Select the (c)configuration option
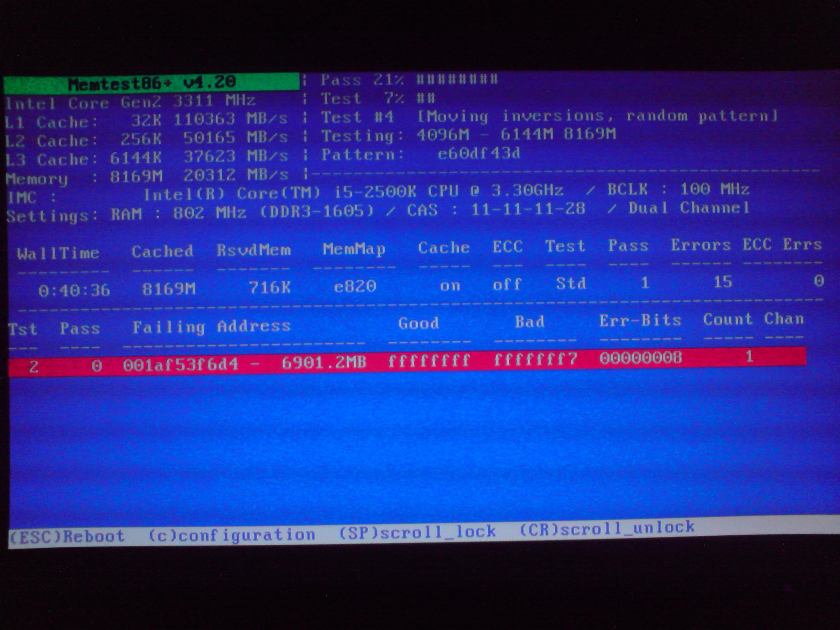The image size is (840, 630). (x=232, y=534)
